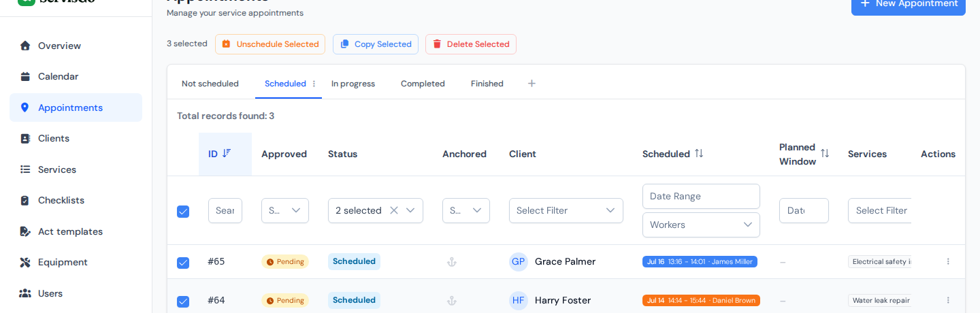Switch to the Scheduled tab

(x=285, y=84)
